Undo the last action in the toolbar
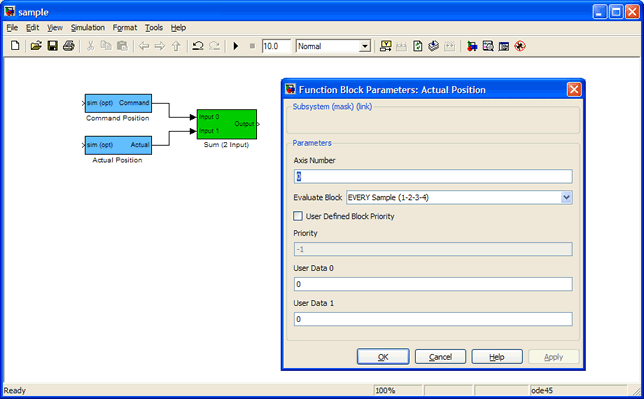The image size is (644, 399). (198, 46)
